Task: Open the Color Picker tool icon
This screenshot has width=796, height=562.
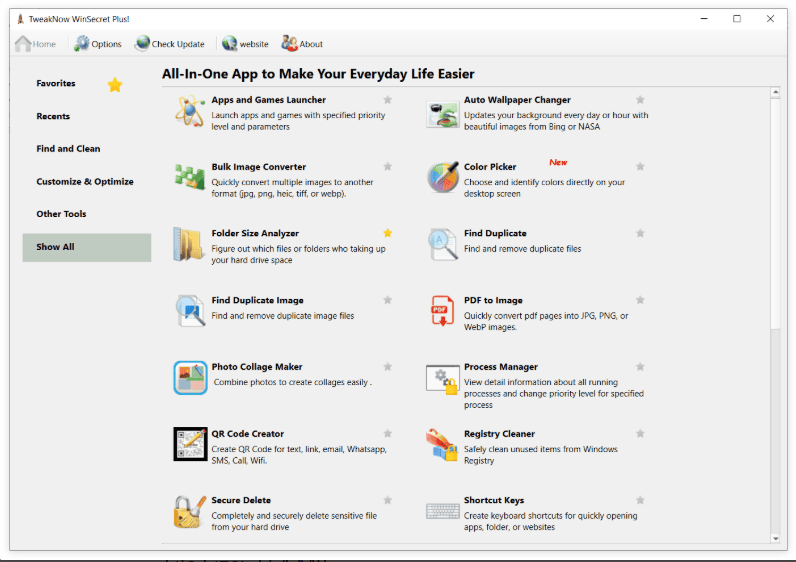Action: click(x=442, y=177)
